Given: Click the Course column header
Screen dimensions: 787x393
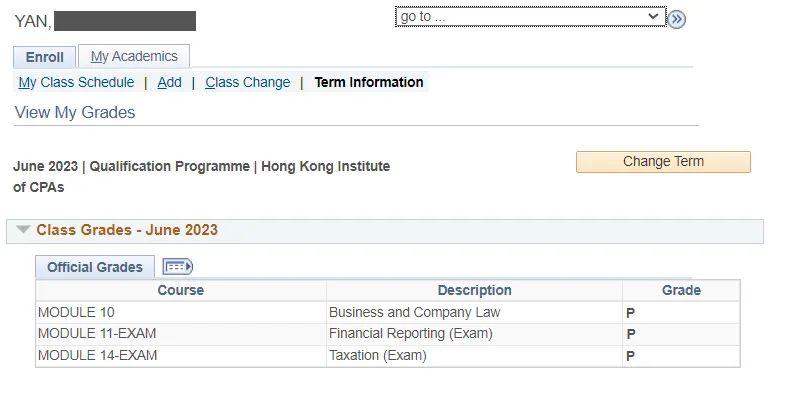Looking at the screenshot, I should tap(181, 290).
